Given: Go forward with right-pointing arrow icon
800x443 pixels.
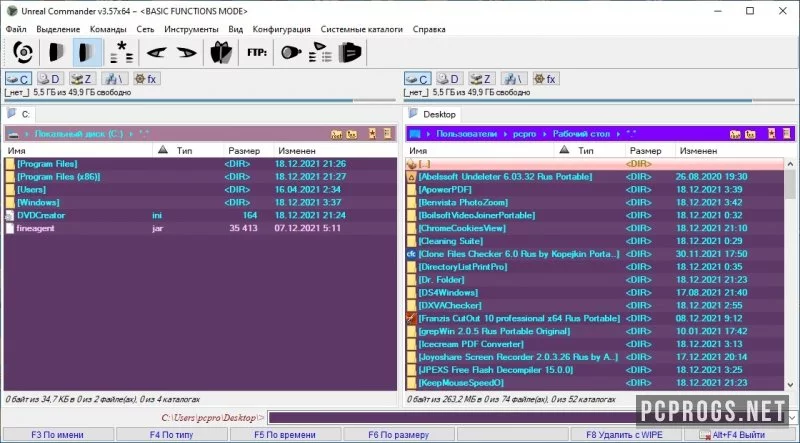Looking at the screenshot, I should pos(187,52).
